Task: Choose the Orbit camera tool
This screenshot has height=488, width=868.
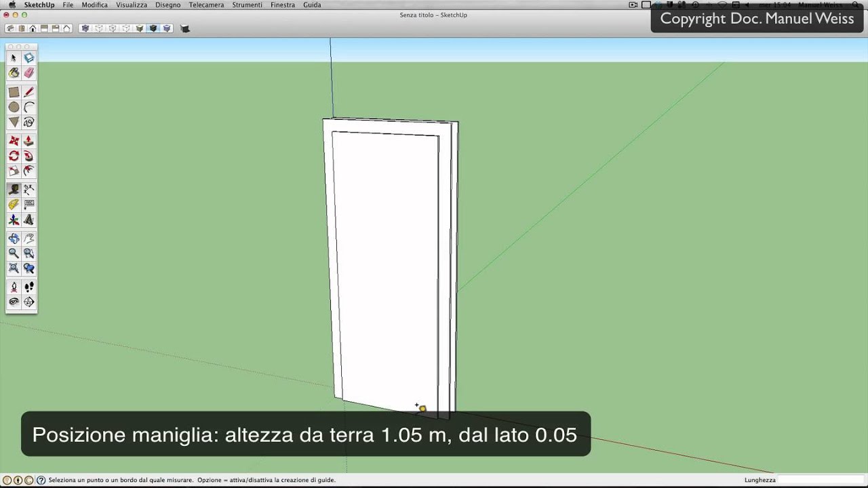Action: tap(14, 239)
